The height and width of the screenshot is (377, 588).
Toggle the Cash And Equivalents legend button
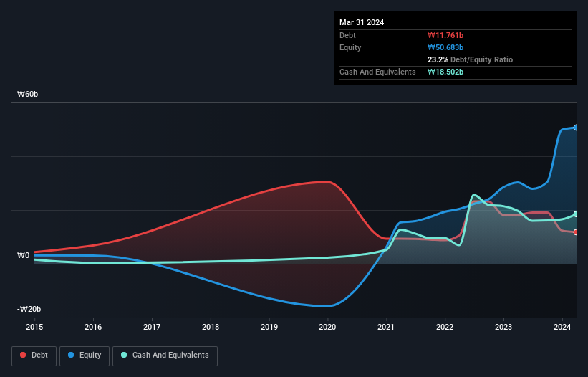click(165, 355)
